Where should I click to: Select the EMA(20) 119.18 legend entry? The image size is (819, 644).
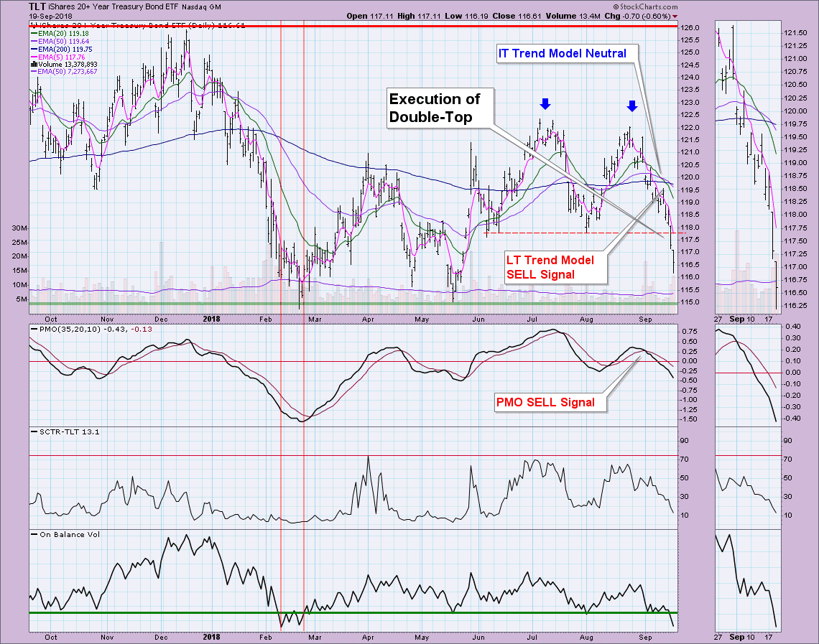(x=60, y=34)
